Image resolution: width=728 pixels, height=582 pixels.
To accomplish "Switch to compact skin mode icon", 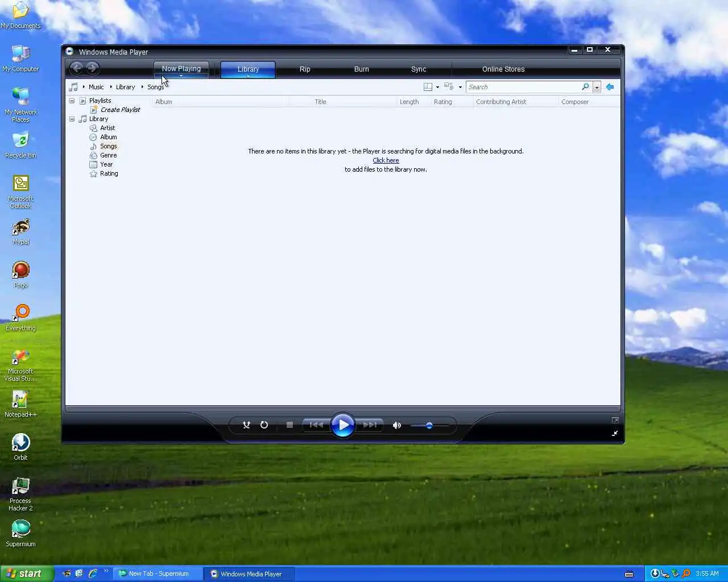I will 615,434.
